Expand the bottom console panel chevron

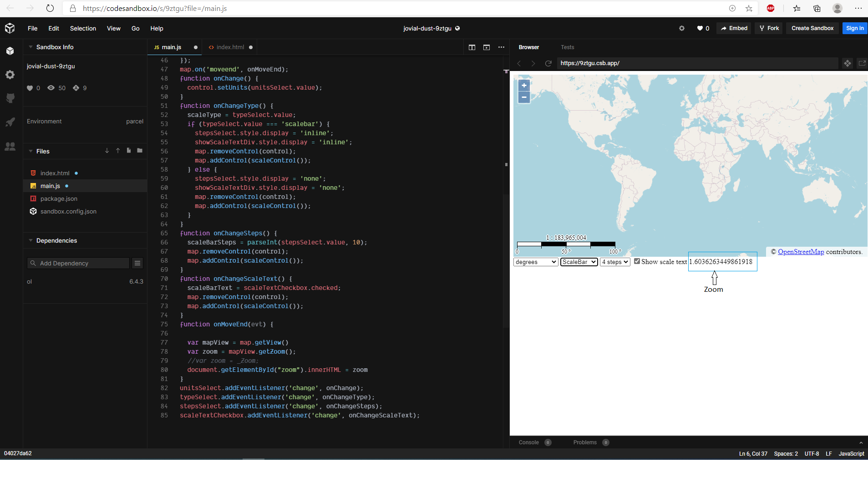click(x=861, y=442)
